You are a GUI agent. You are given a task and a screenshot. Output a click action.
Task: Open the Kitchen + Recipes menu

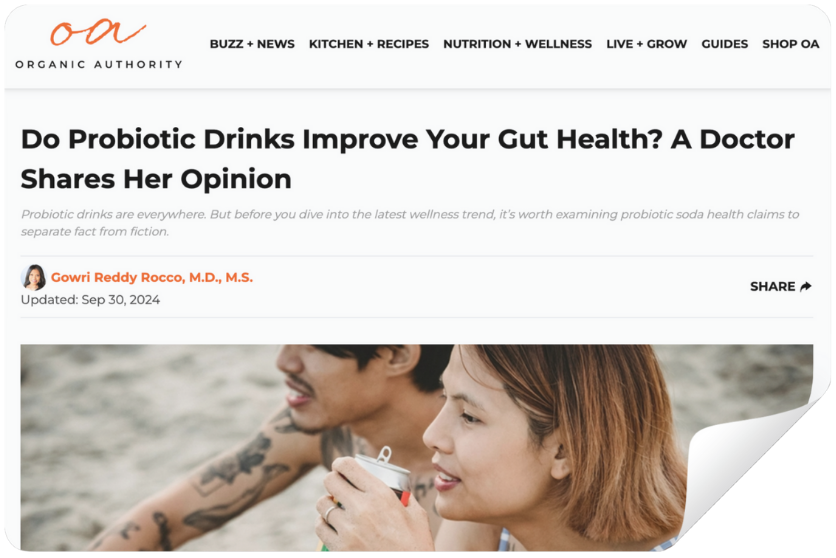[368, 44]
